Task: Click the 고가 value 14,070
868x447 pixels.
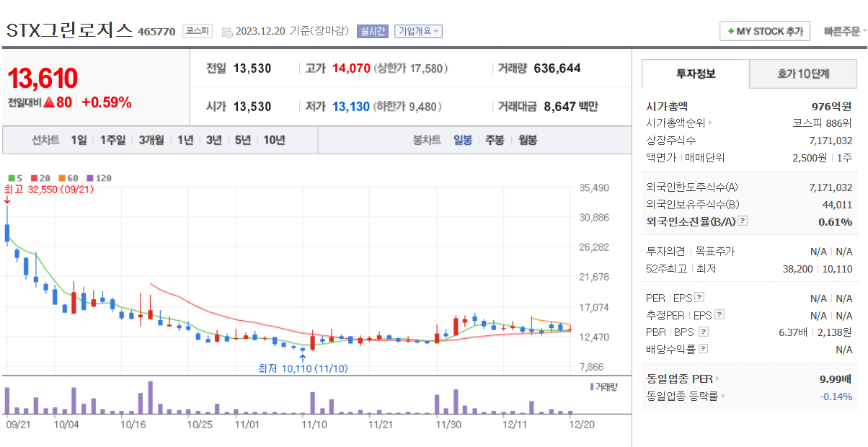Action: [x=351, y=68]
